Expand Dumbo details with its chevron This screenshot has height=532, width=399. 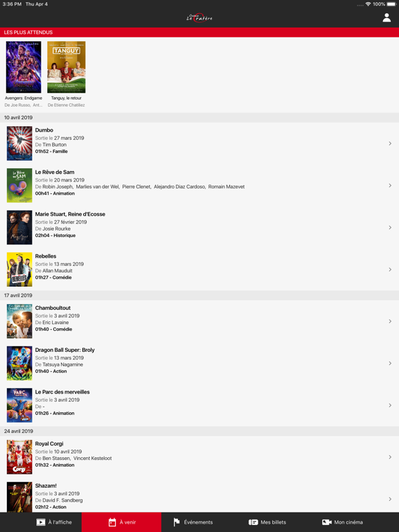click(390, 143)
